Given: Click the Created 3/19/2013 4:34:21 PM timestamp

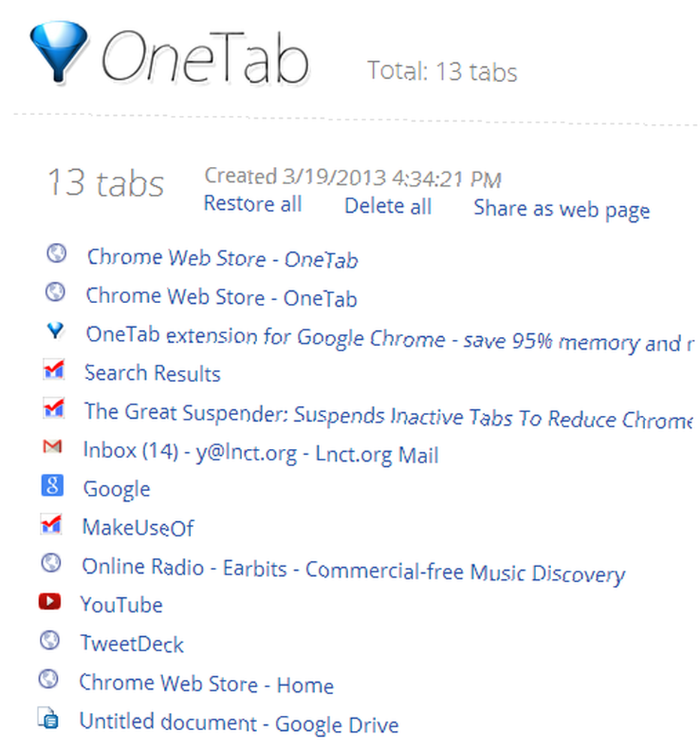Looking at the screenshot, I should click(353, 177).
